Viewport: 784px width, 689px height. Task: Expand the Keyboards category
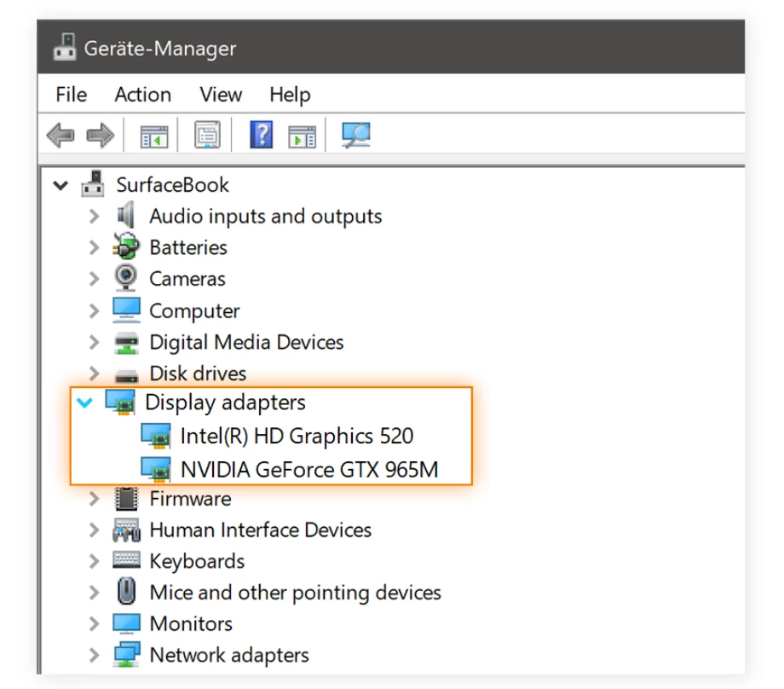point(94,561)
